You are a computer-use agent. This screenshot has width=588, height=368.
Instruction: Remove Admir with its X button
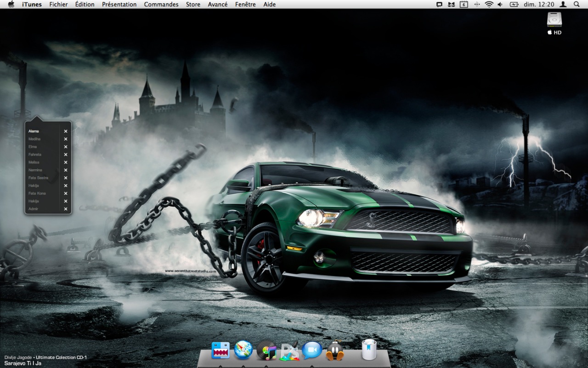coord(66,209)
